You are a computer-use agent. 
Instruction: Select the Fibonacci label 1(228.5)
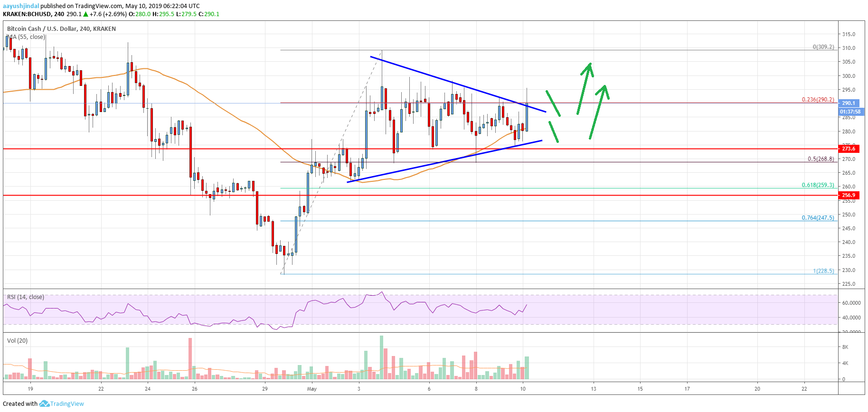823,271
